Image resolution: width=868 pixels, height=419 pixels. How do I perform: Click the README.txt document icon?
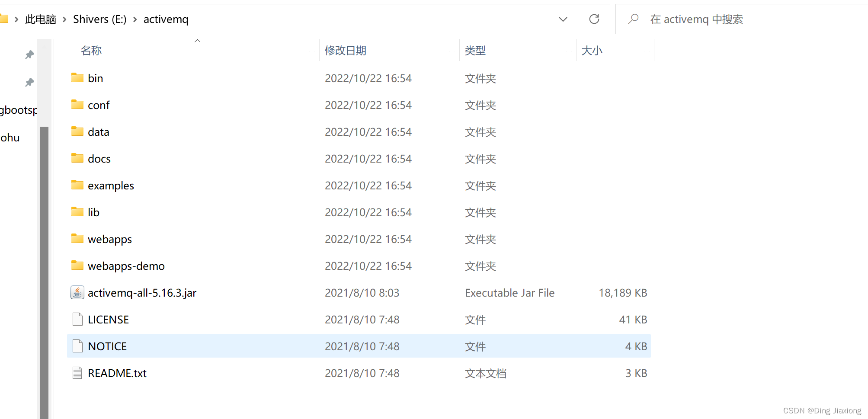click(77, 373)
